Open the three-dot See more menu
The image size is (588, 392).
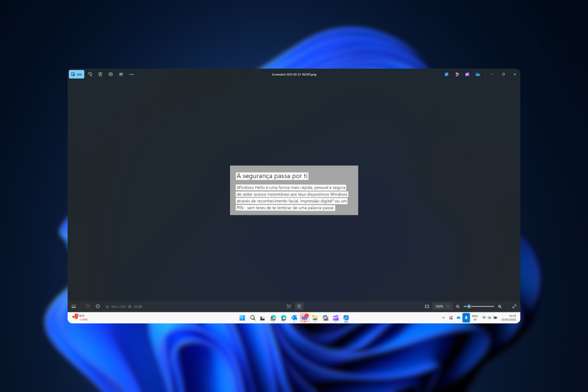coord(131,74)
